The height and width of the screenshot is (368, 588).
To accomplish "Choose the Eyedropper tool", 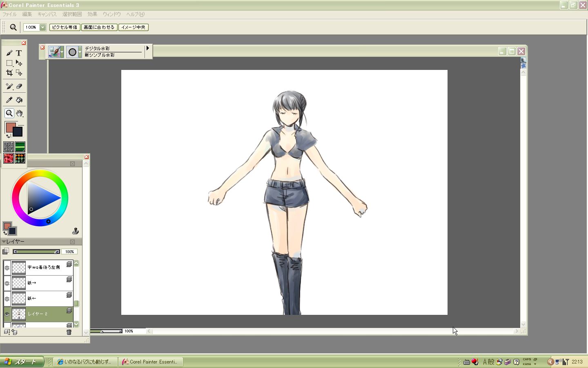I will pos(9,100).
